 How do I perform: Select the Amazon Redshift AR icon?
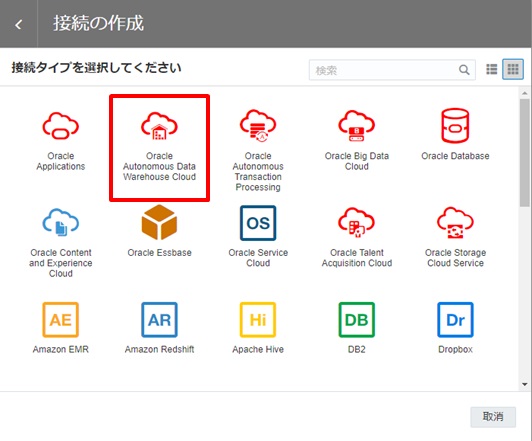tap(159, 320)
